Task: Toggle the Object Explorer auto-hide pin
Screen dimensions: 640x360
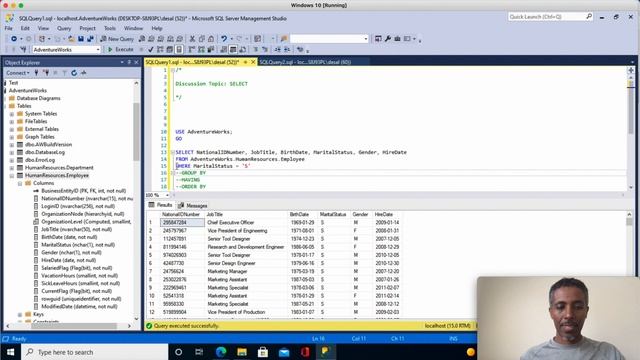Action: click(129, 62)
